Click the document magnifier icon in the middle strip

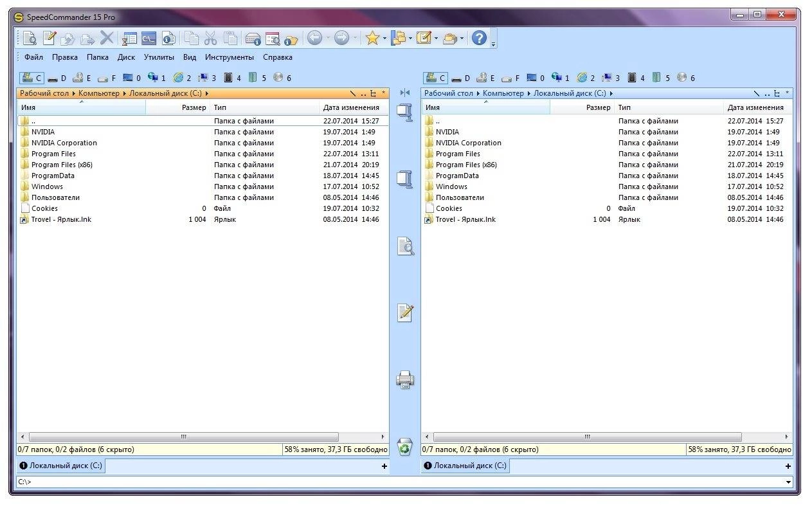click(405, 246)
